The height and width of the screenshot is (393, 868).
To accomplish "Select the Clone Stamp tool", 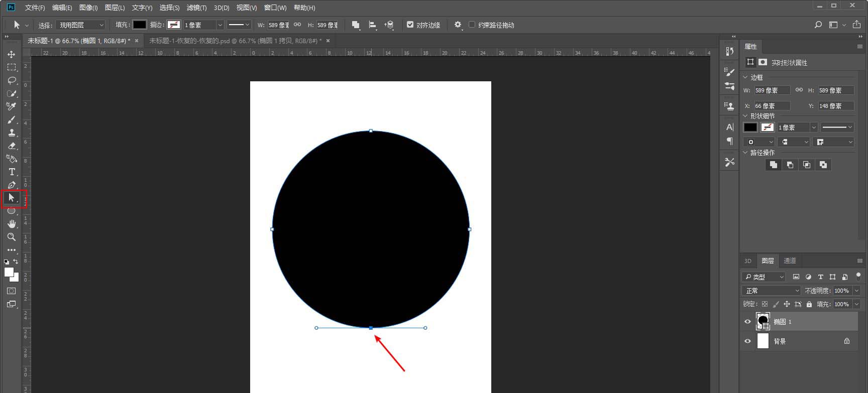I will tap(11, 133).
